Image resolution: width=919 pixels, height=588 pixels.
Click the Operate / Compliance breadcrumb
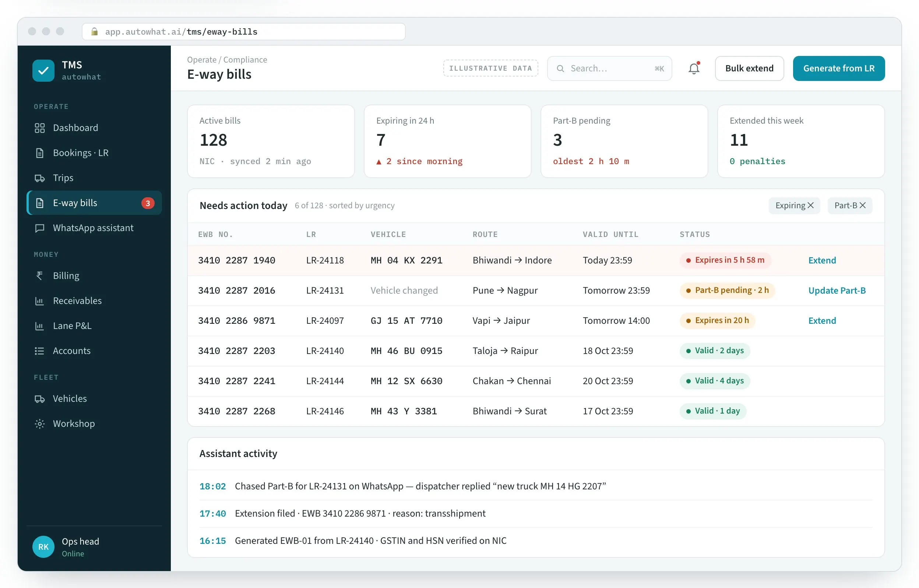(x=227, y=60)
